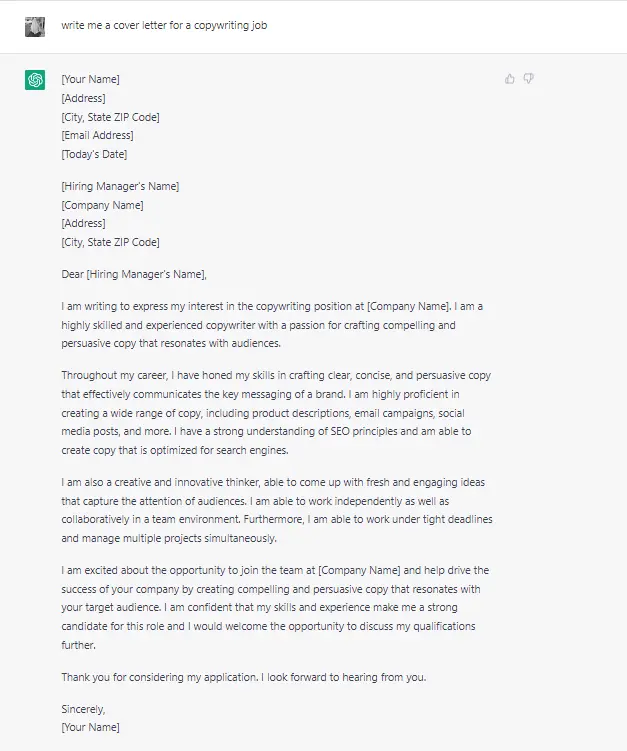Click the "Sincerely," closing line
Screen dimensions: 627x751
[83, 709]
